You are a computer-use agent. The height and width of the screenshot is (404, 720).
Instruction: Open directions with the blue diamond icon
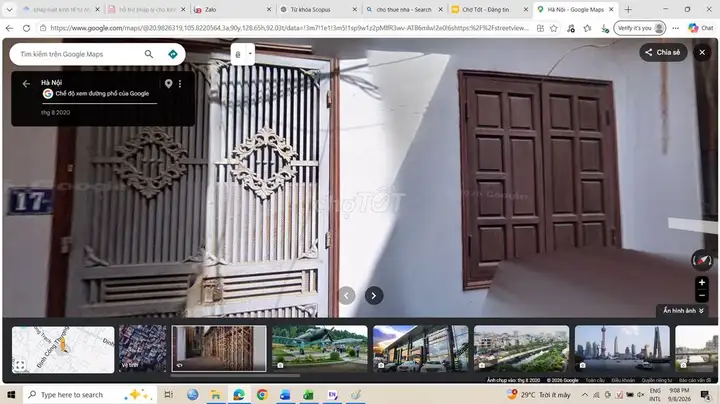point(173,54)
